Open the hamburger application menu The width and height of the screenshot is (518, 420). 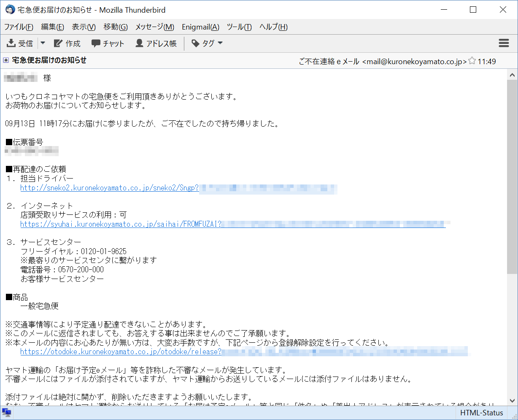[504, 43]
